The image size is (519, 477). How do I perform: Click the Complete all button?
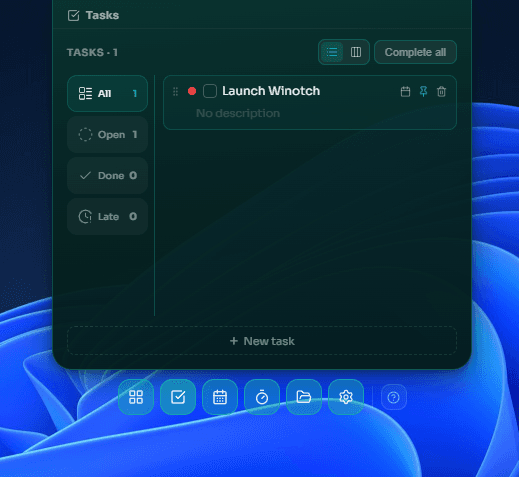(x=415, y=52)
